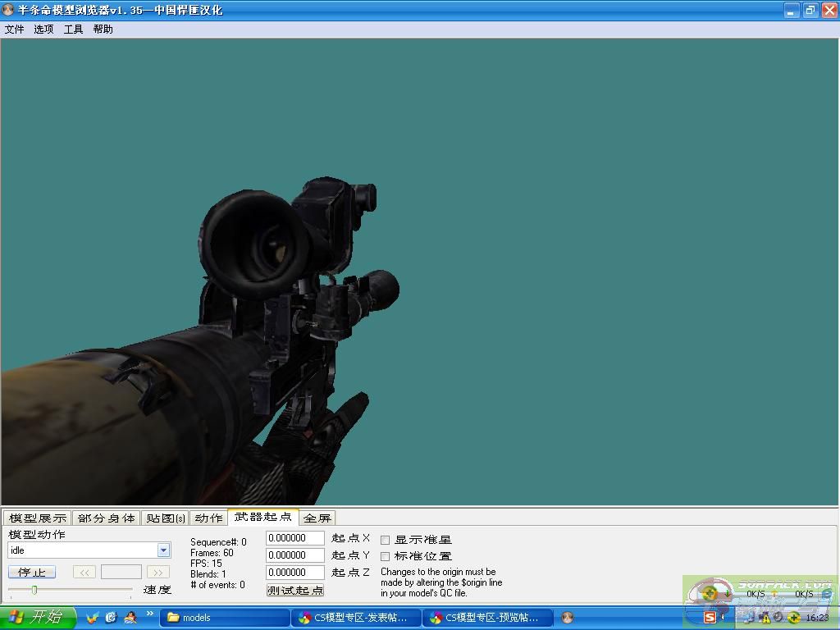Screen dimensions: 840x630
Task: Enable the 显示准星 checkbox
Action: click(x=386, y=540)
